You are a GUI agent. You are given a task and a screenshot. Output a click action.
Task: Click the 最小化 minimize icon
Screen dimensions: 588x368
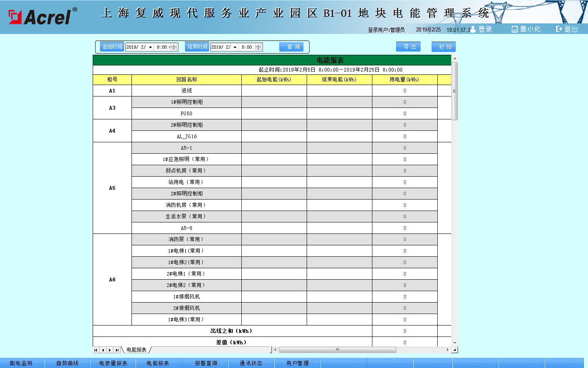point(514,29)
